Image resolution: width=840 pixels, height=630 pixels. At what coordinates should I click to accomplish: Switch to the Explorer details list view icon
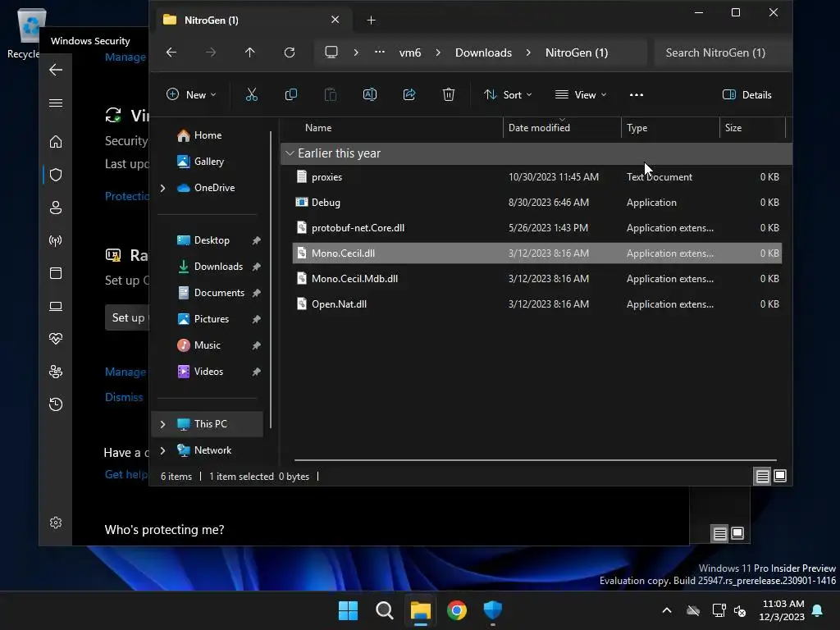coord(762,476)
